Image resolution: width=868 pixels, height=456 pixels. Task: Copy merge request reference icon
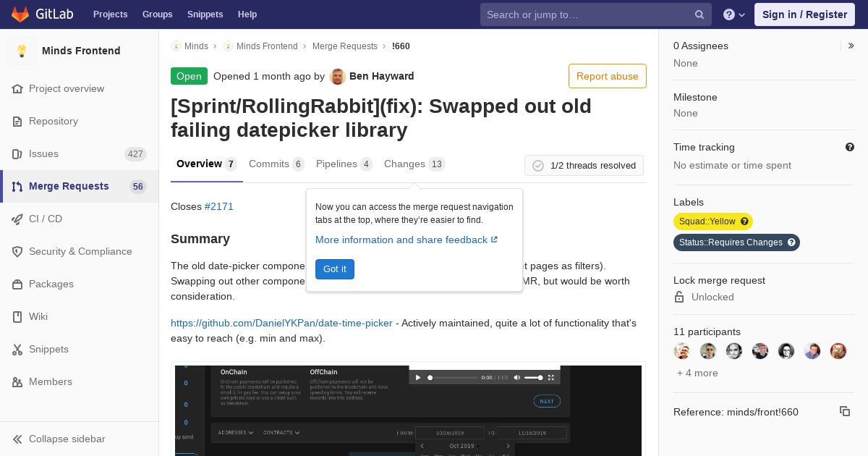pyautogui.click(x=845, y=411)
